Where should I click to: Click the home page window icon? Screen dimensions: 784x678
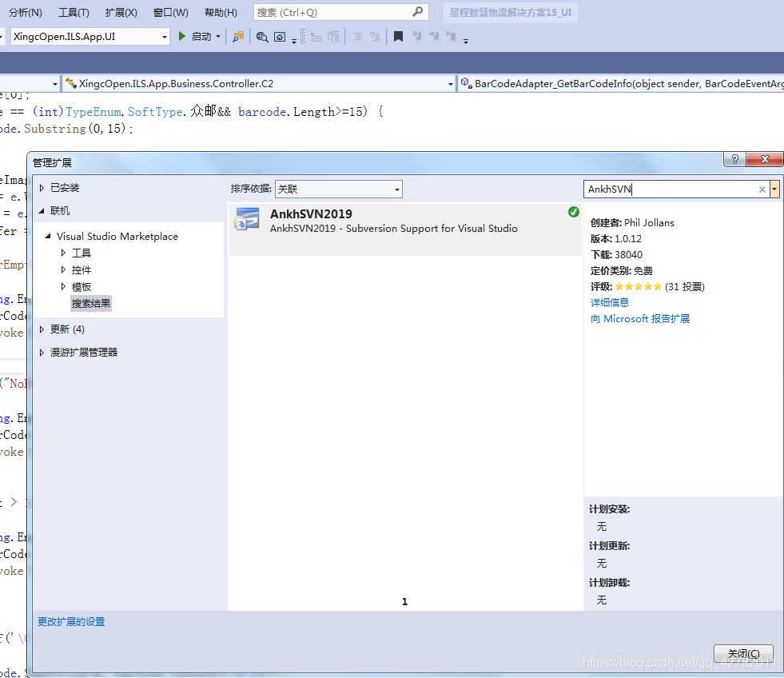280,37
